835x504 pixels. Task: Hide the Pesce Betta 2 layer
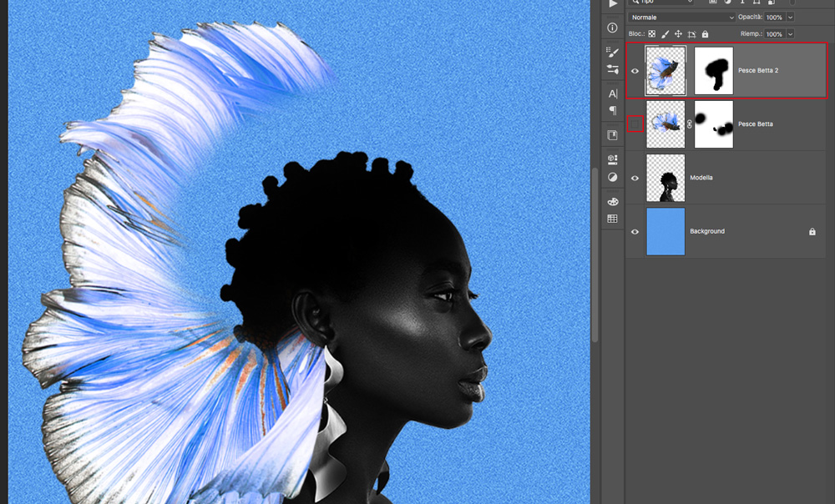pos(635,71)
